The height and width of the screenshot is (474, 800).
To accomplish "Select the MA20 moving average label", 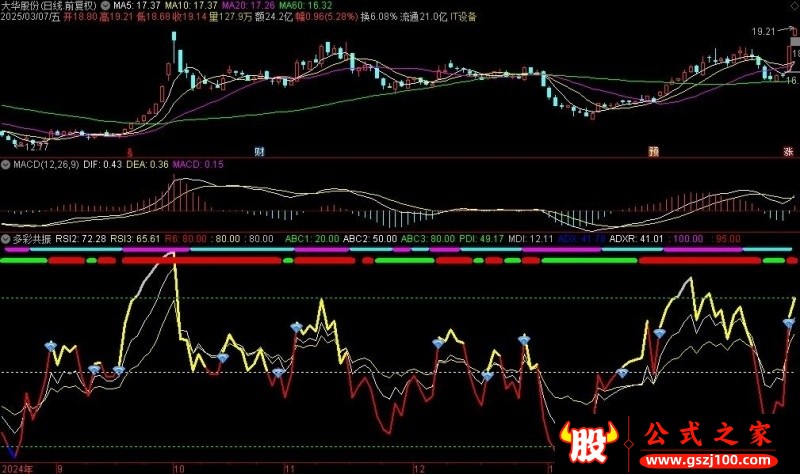I will click(249, 6).
